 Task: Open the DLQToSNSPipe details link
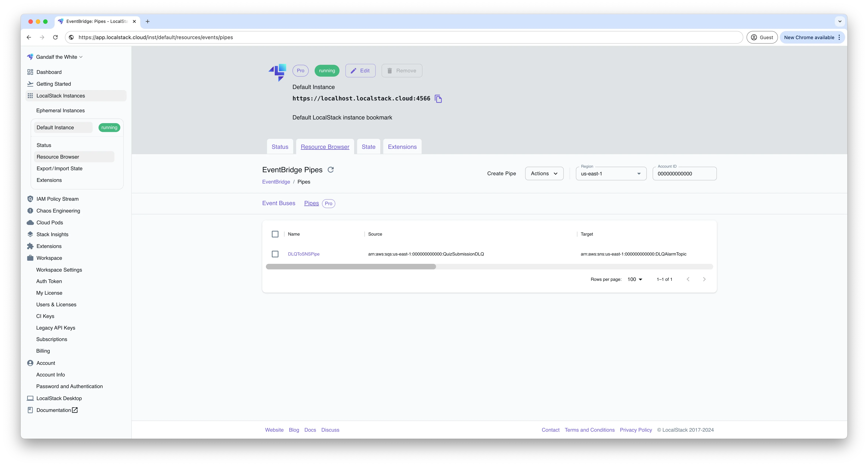point(304,254)
